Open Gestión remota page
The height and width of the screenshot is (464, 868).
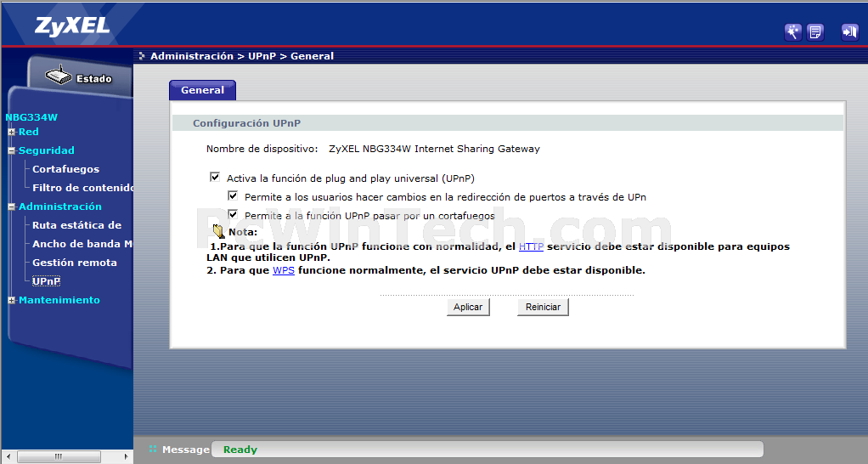point(75,263)
